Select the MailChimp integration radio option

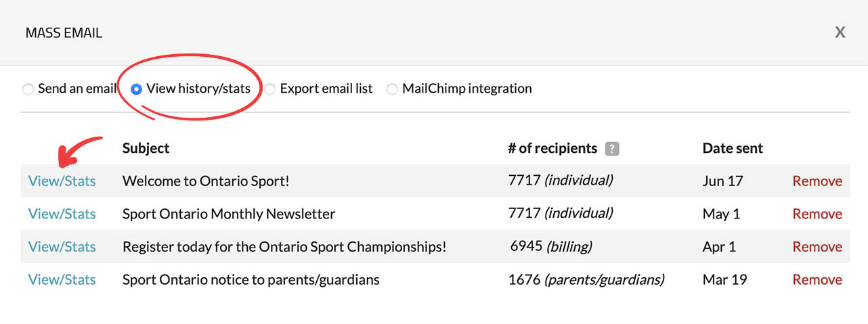coord(392,89)
